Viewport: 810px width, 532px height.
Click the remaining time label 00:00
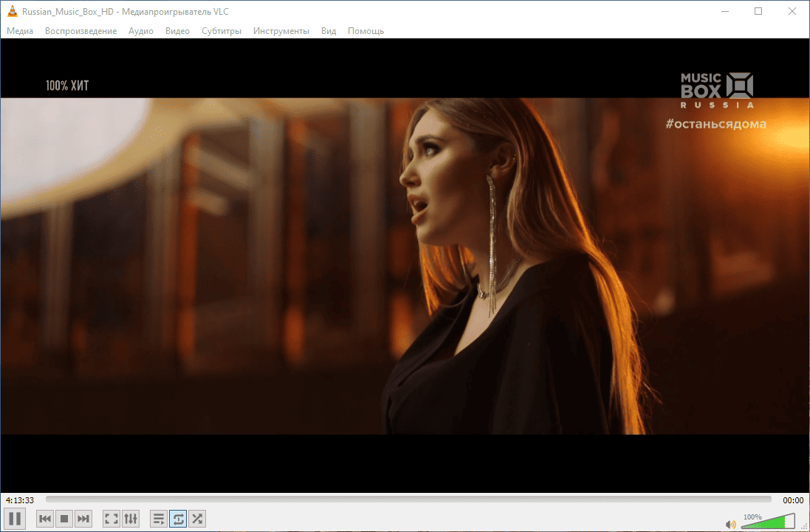click(793, 500)
